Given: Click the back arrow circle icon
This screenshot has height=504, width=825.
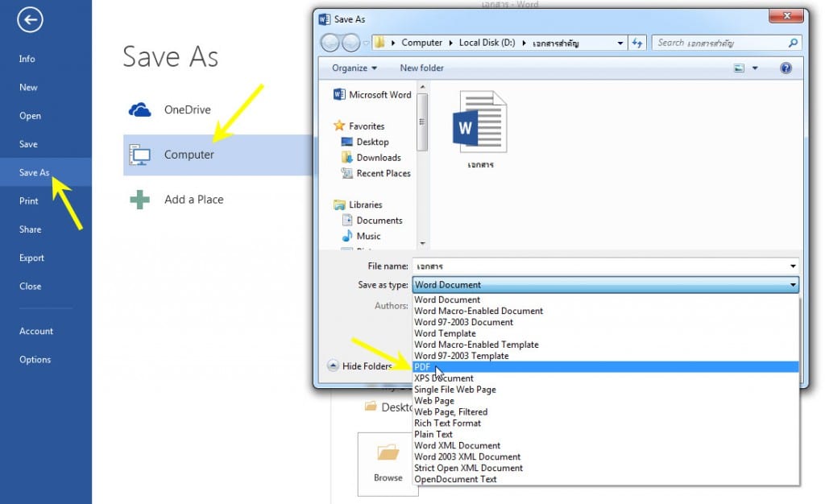Looking at the screenshot, I should (30, 20).
